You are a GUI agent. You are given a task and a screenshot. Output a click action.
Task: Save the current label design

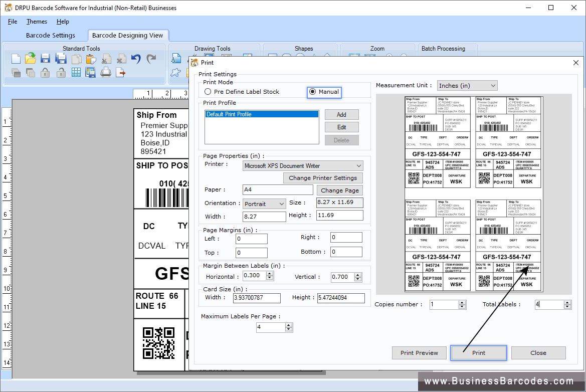[45, 59]
